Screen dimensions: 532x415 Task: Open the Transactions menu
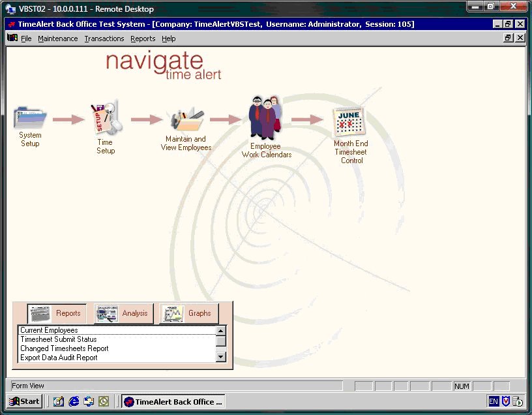click(x=104, y=38)
